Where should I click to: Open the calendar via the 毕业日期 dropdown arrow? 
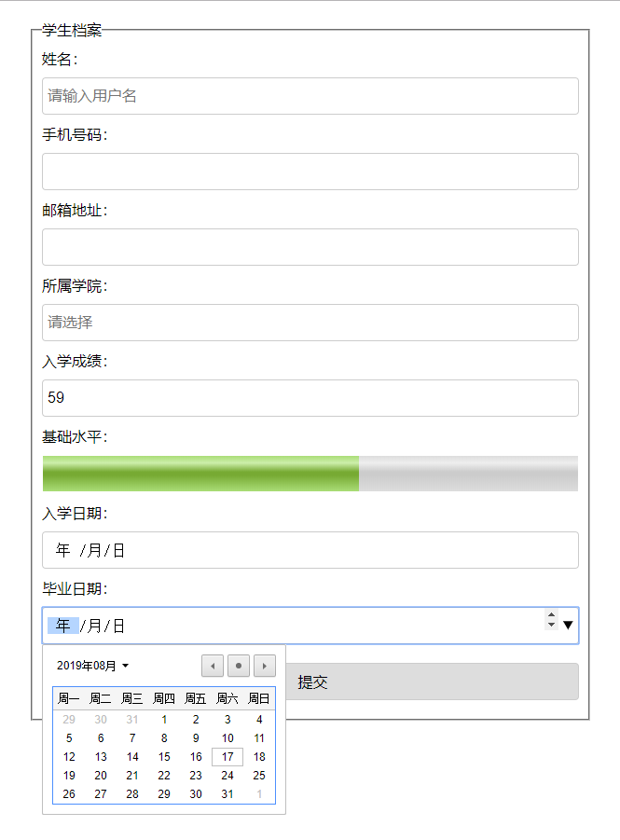click(x=568, y=625)
